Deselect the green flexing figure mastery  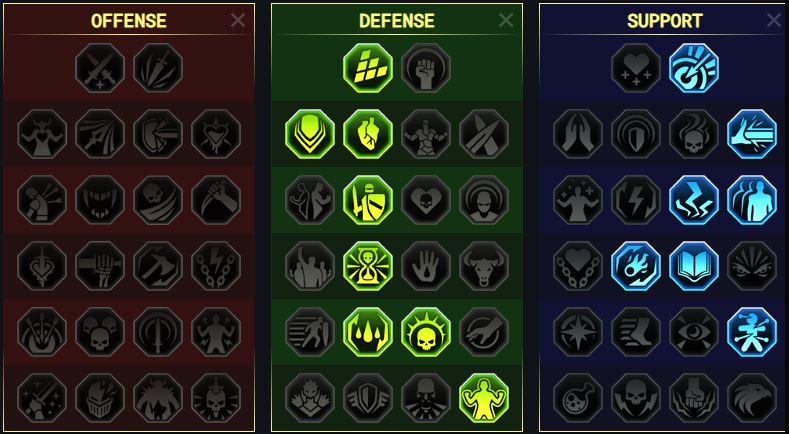tap(484, 398)
